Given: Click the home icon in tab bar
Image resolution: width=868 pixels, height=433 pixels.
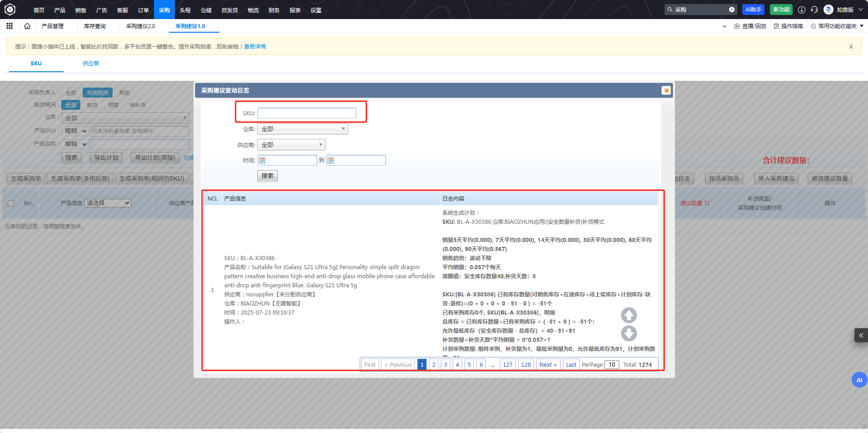Looking at the screenshot, I should click(27, 26).
